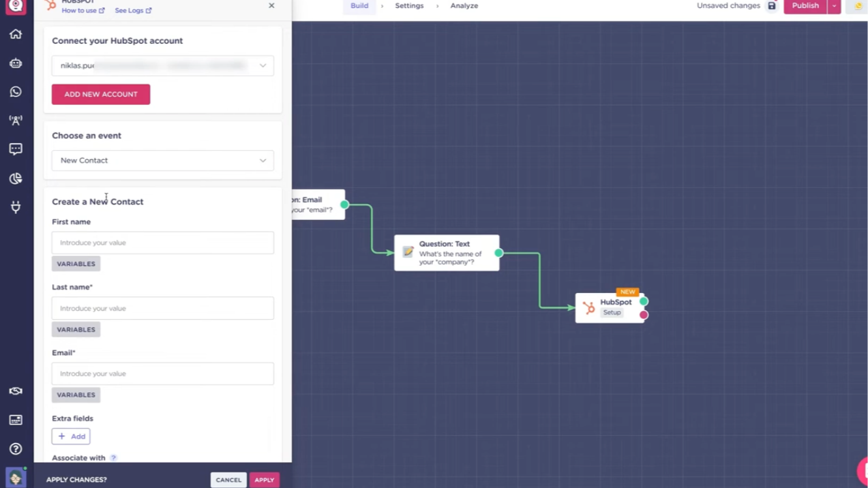
Task: Click the green output dot of Question: Text
Action: (499, 253)
